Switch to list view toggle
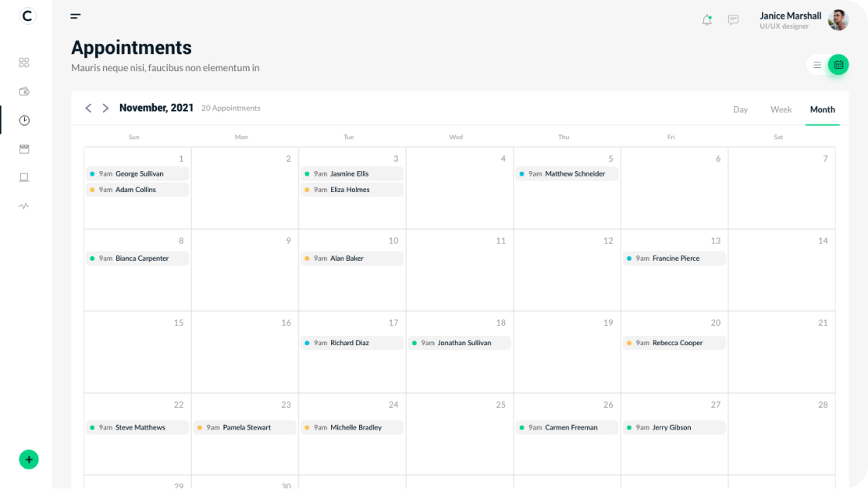Image resolution: width=868 pixels, height=489 pixels. (x=817, y=65)
